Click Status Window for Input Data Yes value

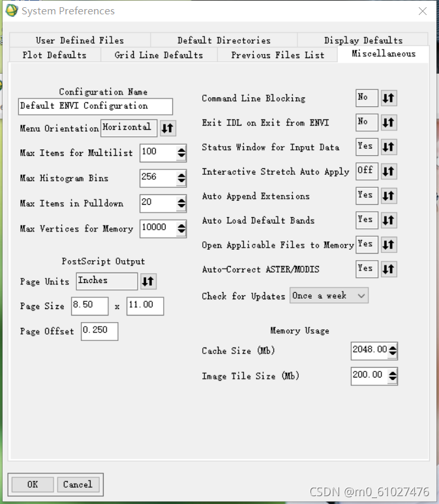coord(367,147)
